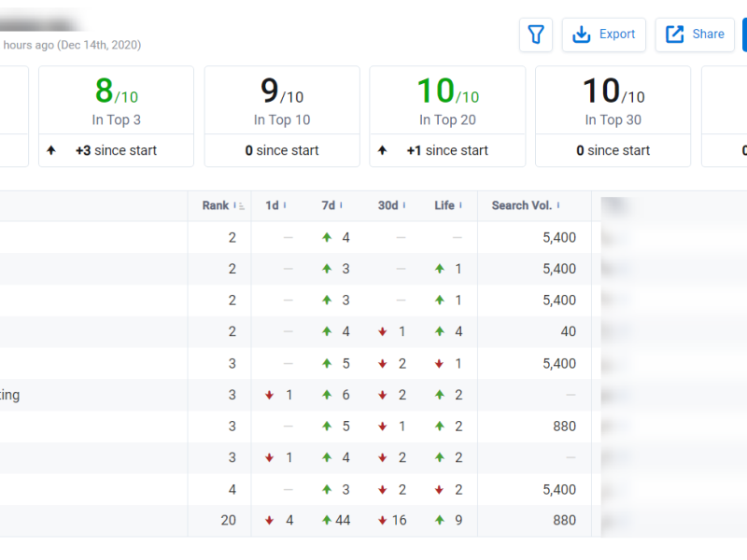The height and width of the screenshot is (560, 747).
Task: Sort table by Rank column header
Action: coord(216,205)
